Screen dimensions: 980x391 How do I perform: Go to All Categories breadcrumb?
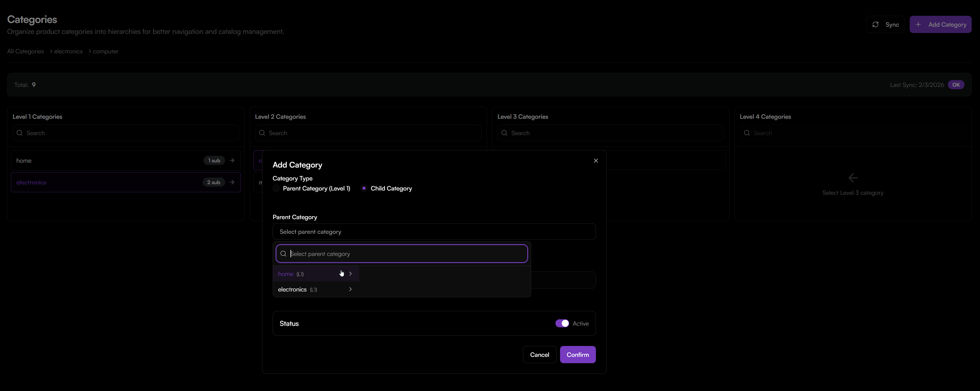coord(26,51)
